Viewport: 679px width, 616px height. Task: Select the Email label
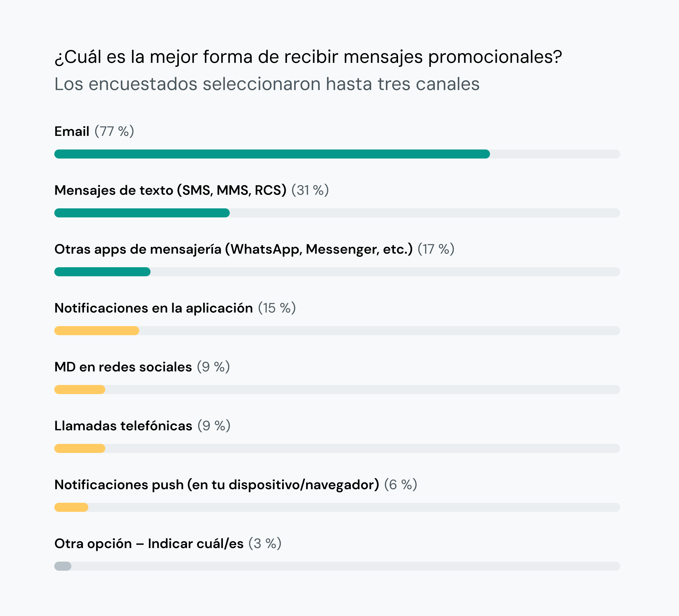click(x=72, y=131)
